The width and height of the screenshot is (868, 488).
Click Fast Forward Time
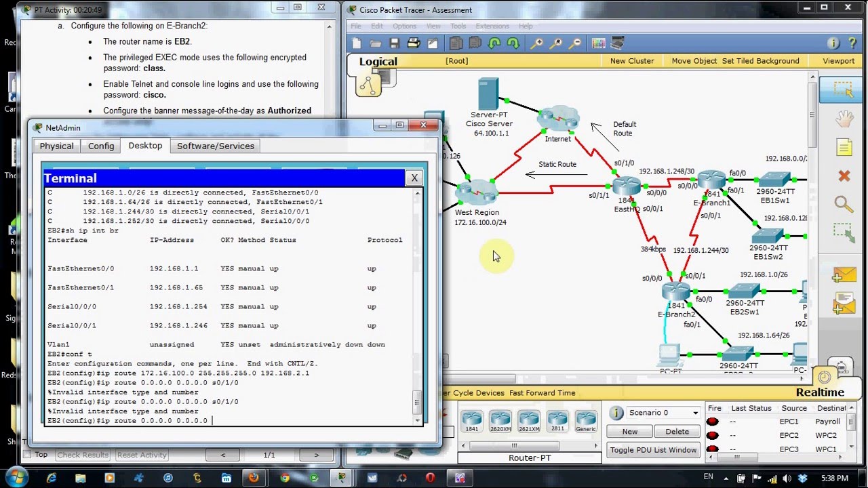[542, 392]
